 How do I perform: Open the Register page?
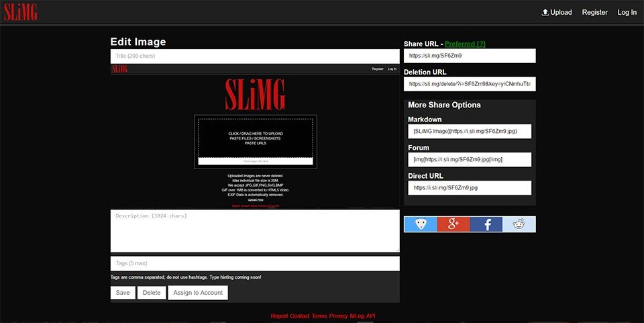tap(594, 12)
